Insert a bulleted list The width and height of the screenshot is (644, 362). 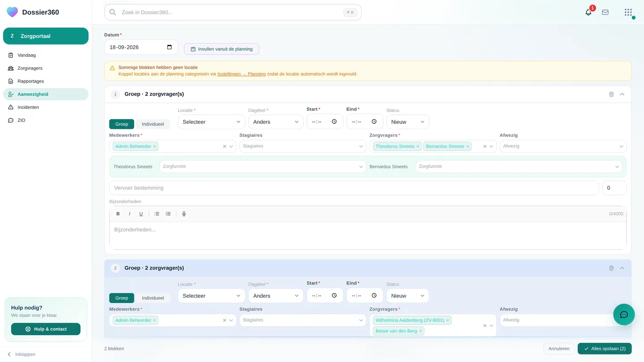157,214
